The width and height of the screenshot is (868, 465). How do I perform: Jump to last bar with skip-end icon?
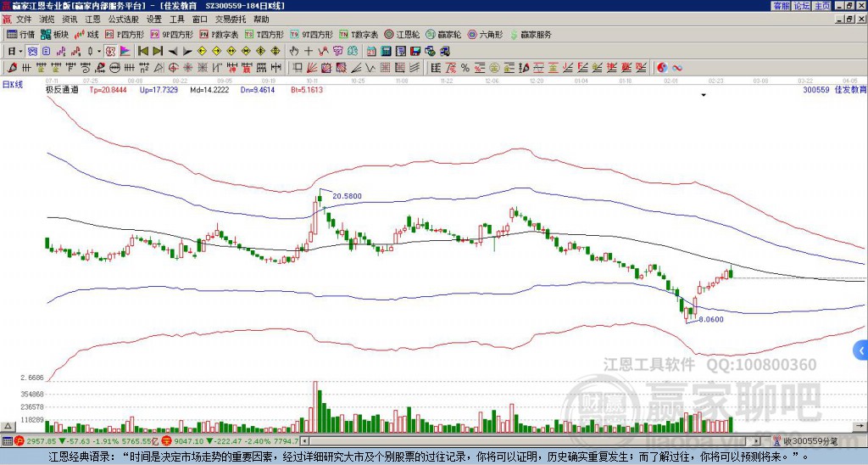click(x=158, y=52)
